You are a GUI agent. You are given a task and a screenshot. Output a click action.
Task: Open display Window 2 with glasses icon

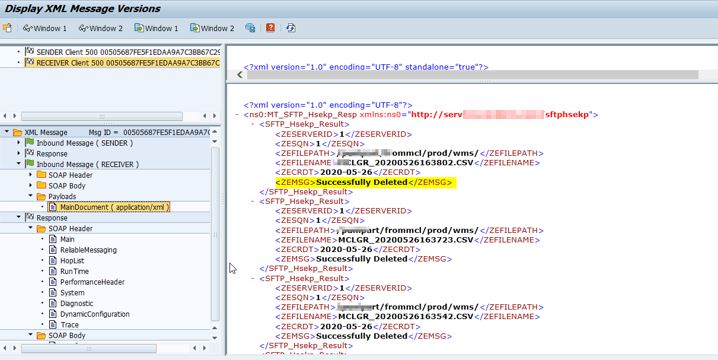coord(100,28)
